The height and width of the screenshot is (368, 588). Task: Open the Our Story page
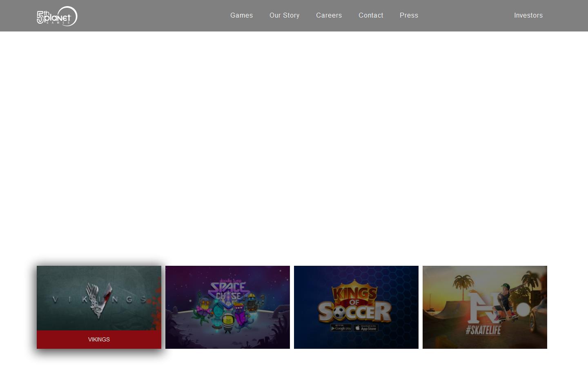click(285, 15)
